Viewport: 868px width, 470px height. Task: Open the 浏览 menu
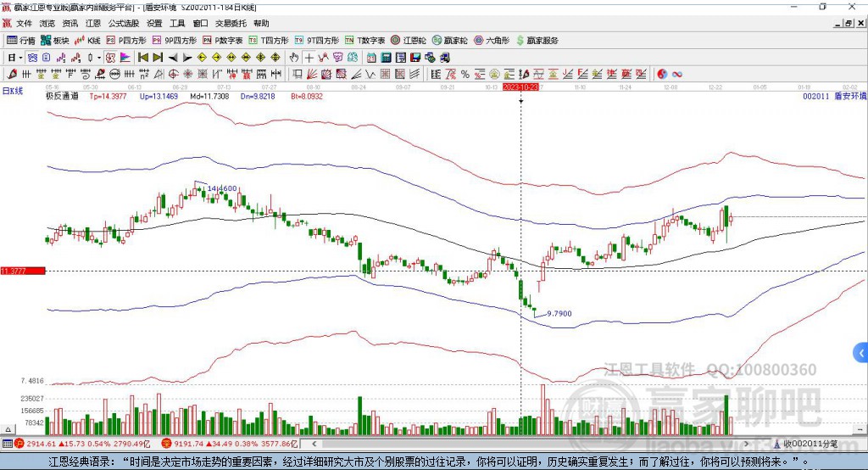(47, 23)
